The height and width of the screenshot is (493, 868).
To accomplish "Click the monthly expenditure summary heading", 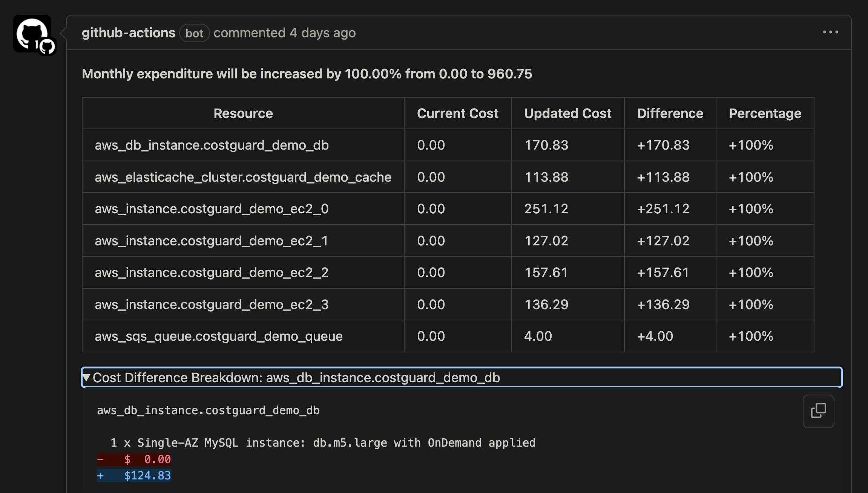I will click(307, 74).
